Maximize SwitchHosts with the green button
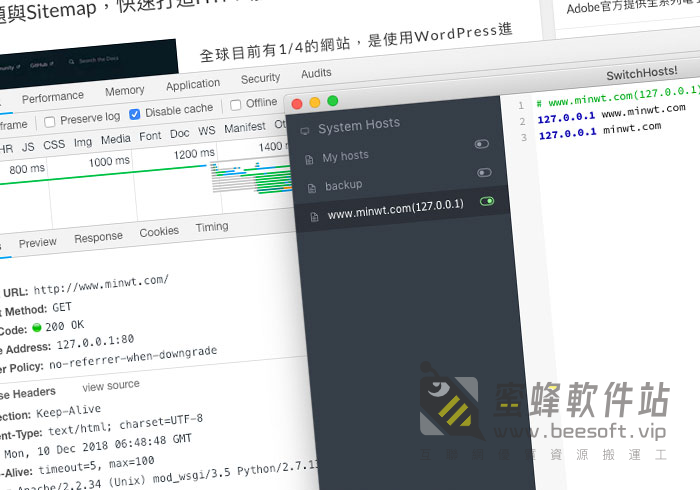 tap(333, 101)
